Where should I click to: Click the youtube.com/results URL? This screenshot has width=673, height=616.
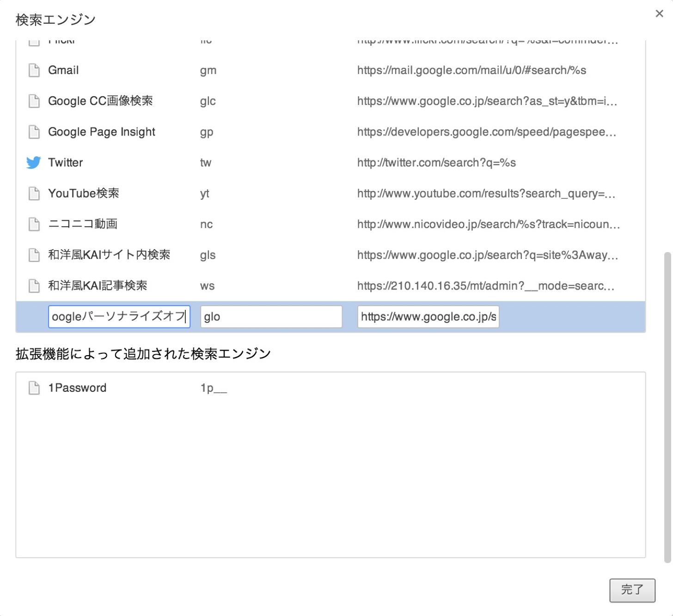[486, 193]
